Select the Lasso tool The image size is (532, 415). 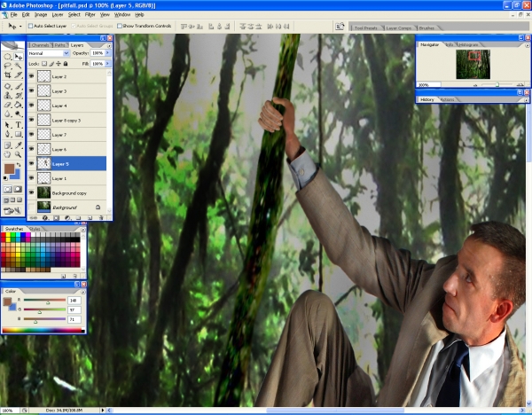(x=7, y=66)
